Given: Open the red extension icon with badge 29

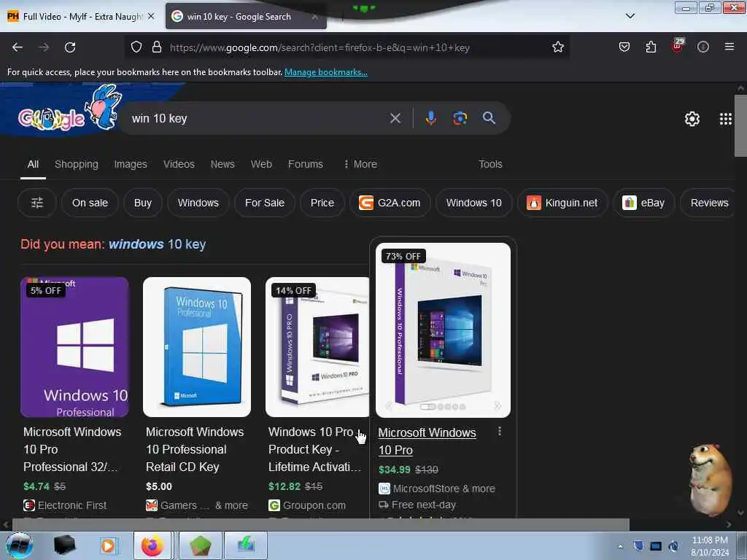Looking at the screenshot, I should pyautogui.click(x=678, y=46).
